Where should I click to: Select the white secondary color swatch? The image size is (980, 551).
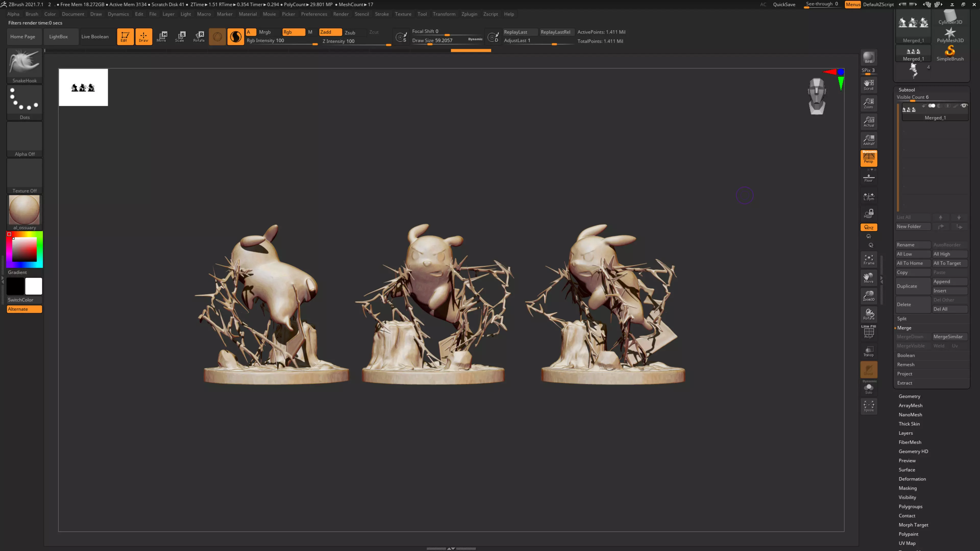pyautogui.click(x=33, y=286)
